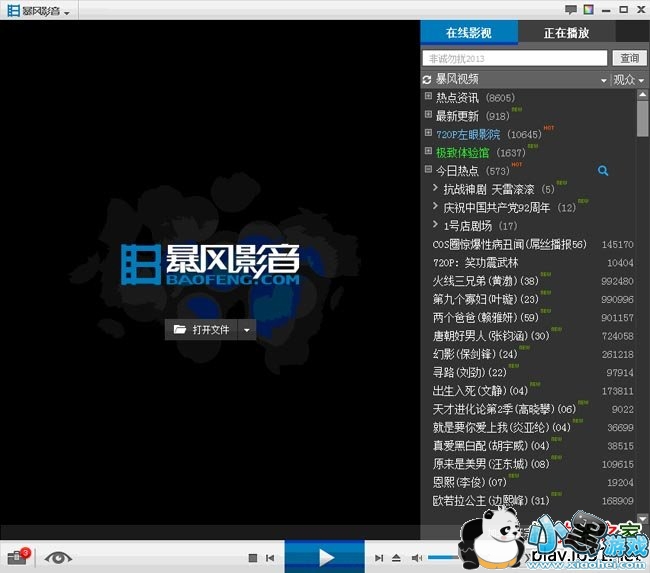The width and height of the screenshot is (650, 573).
Task: Open the feedback message icon in title bar
Action: [571, 10]
